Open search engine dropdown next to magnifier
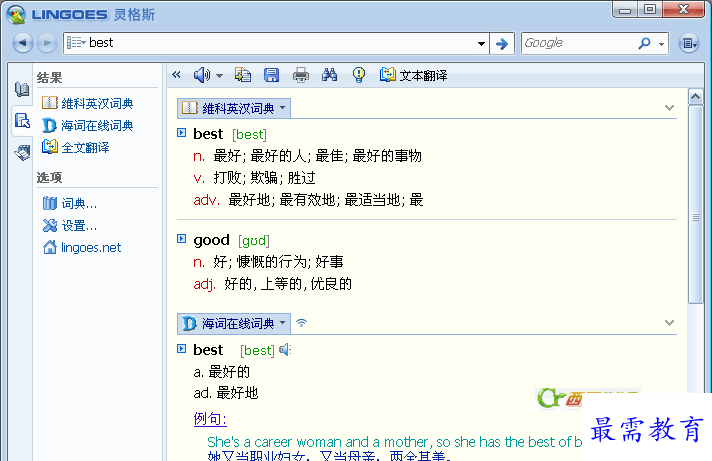The image size is (712, 461). [x=661, y=44]
